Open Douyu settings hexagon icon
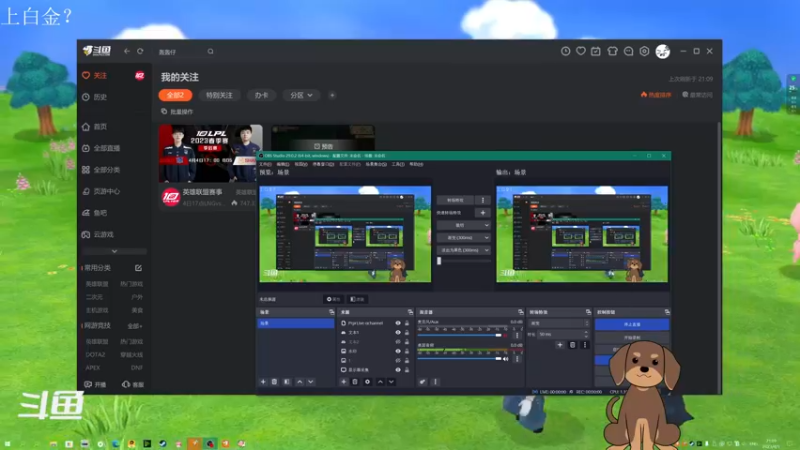This screenshot has height=450, width=800. pyautogui.click(x=644, y=51)
